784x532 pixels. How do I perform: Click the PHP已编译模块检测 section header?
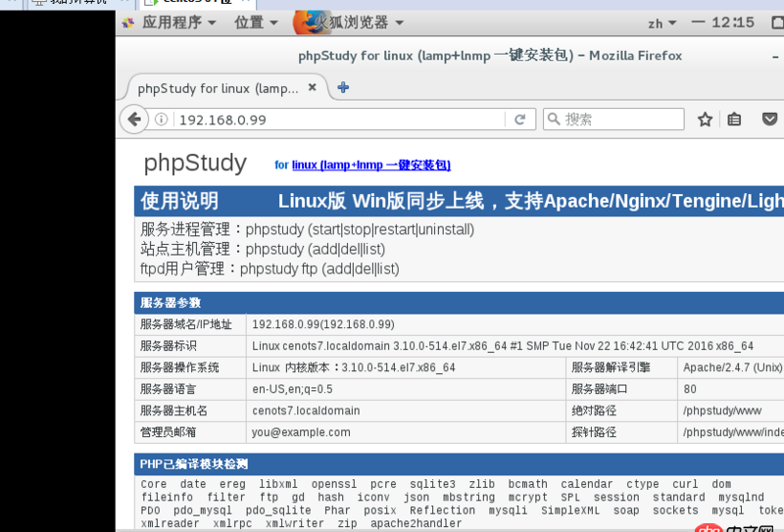point(193,464)
